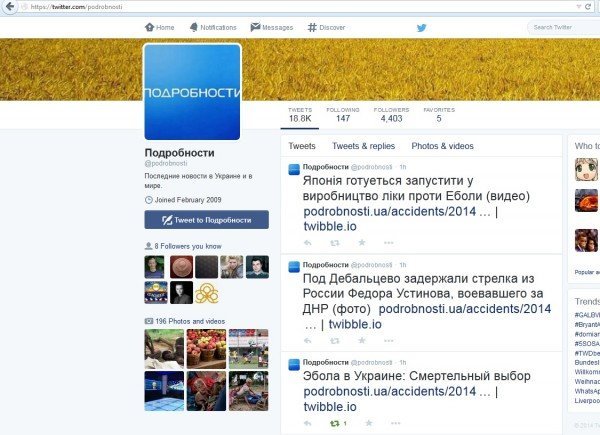Image resolution: width=600 pixels, height=435 pixels.
Task: Click the browser back arrow button
Action: [10, 7]
